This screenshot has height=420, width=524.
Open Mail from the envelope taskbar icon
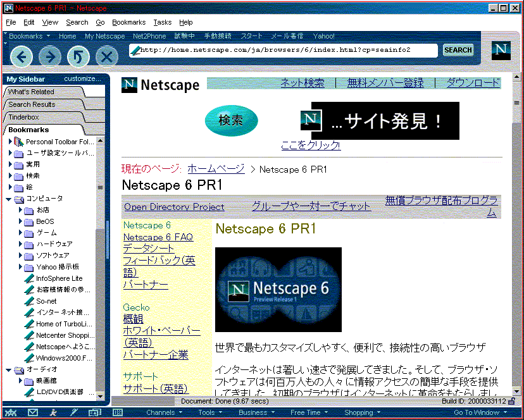click(33, 412)
